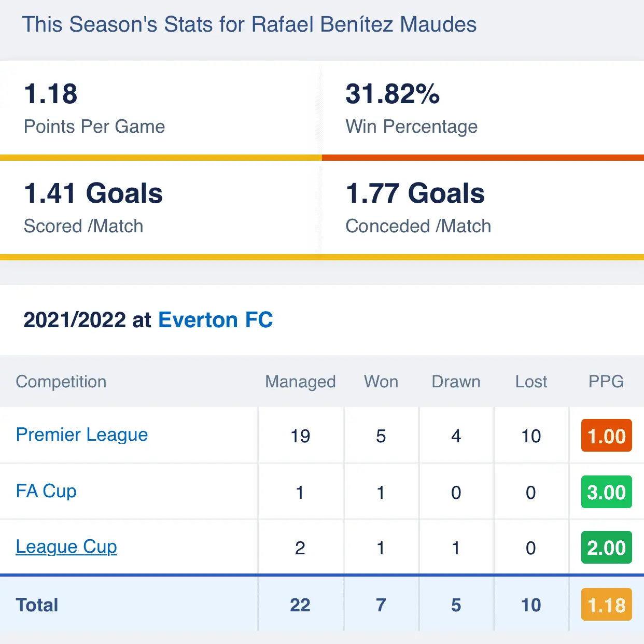Click the FA Cup 3.00 PPG badge
644x644 pixels.
(606, 492)
